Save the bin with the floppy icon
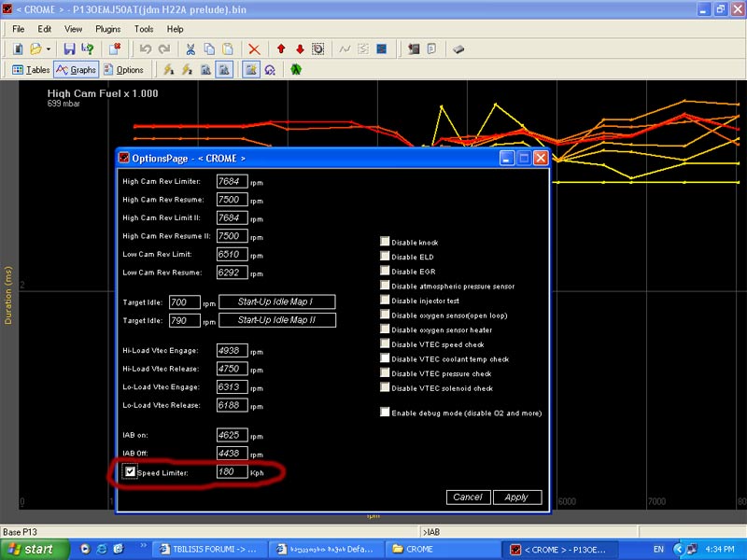This screenshot has width=747, height=560. coord(69,49)
